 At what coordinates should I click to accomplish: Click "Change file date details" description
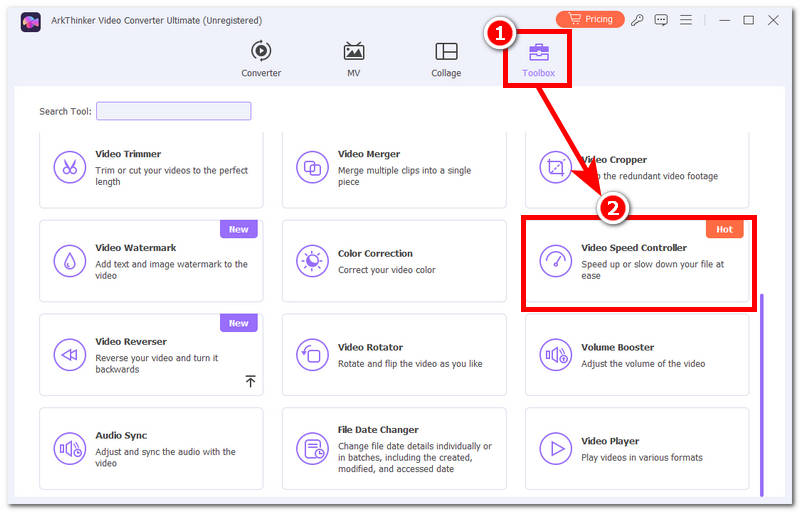415,457
